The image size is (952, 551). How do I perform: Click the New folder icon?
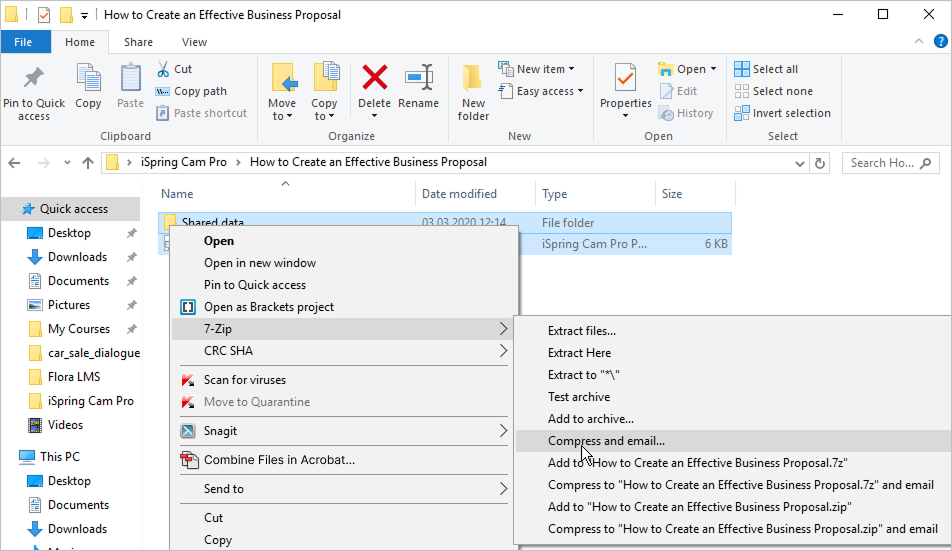pyautogui.click(x=473, y=80)
